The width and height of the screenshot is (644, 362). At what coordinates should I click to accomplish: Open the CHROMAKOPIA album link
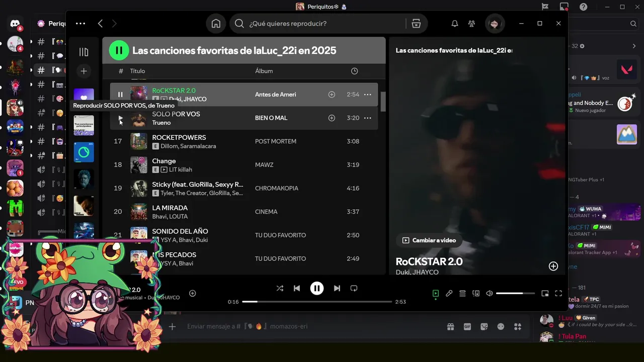277,188
